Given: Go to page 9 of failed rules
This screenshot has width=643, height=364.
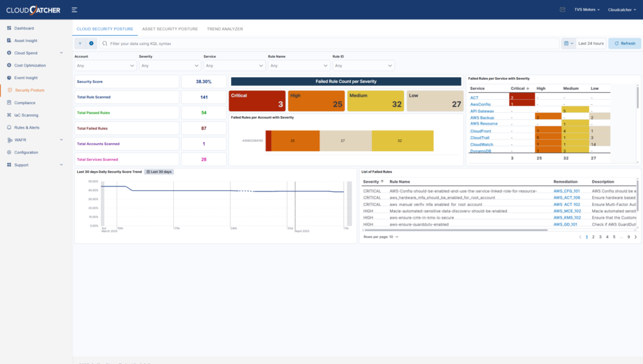Looking at the screenshot, I should 628,237.
